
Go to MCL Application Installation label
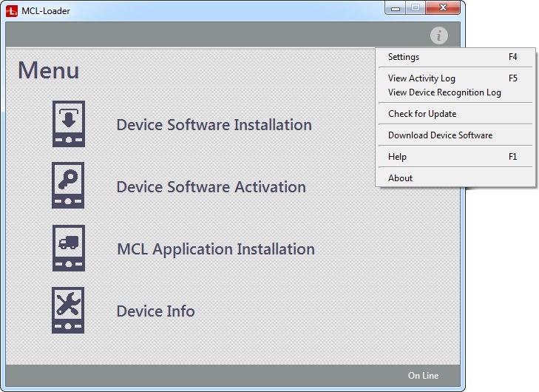pyautogui.click(x=215, y=249)
